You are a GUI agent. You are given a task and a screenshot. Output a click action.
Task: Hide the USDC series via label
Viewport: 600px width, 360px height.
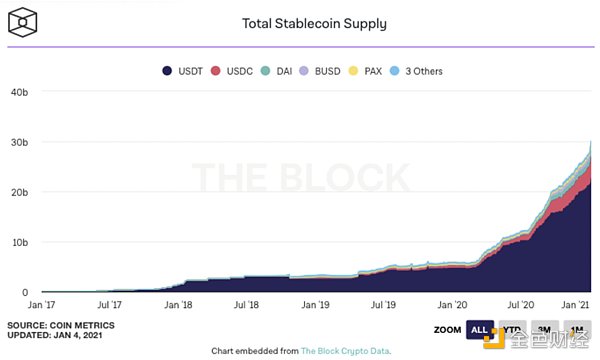[240, 71]
